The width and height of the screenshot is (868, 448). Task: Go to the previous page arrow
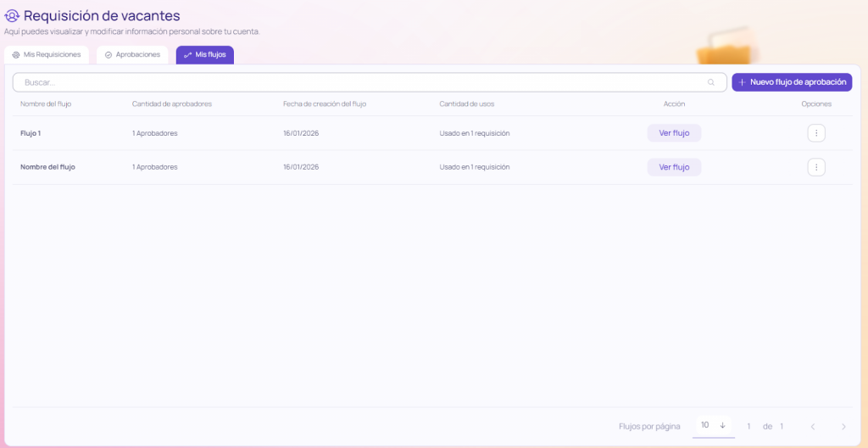pos(812,426)
